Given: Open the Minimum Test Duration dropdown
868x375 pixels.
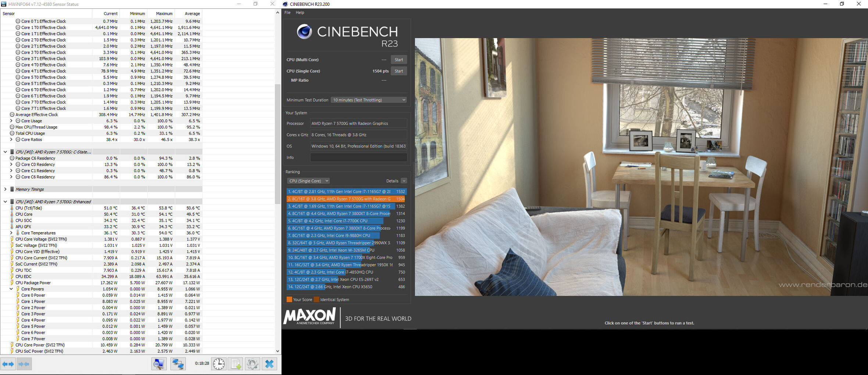Looking at the screenshot, I should click(369, 100).
